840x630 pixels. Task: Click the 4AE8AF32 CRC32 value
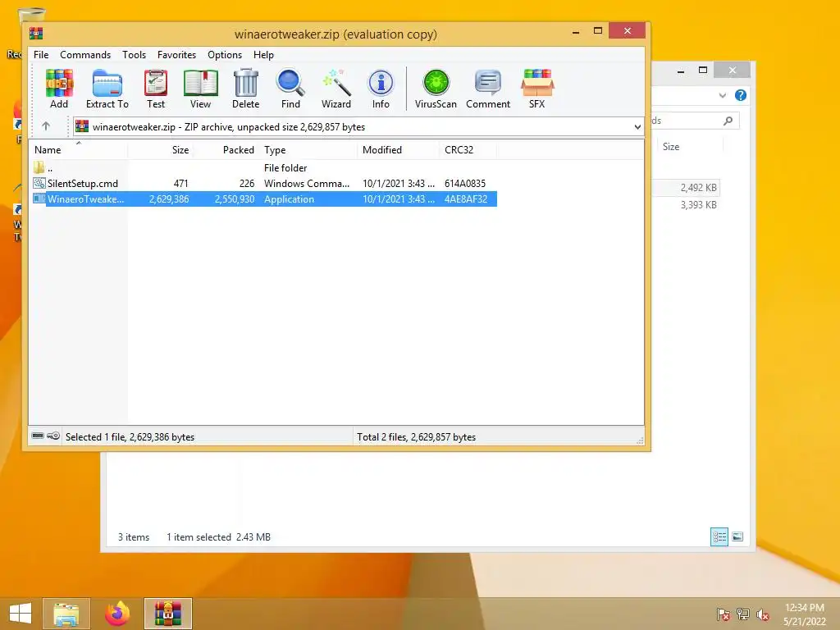point(466,199)
